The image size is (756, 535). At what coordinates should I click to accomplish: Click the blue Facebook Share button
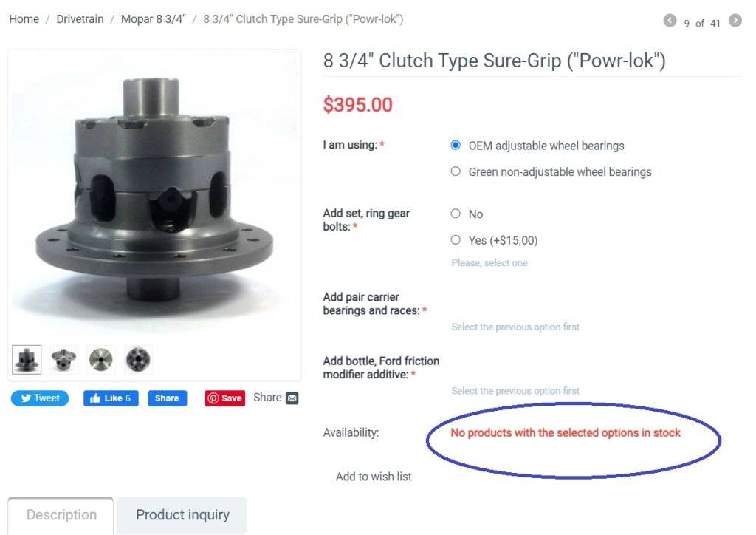[x=168, y=398]
